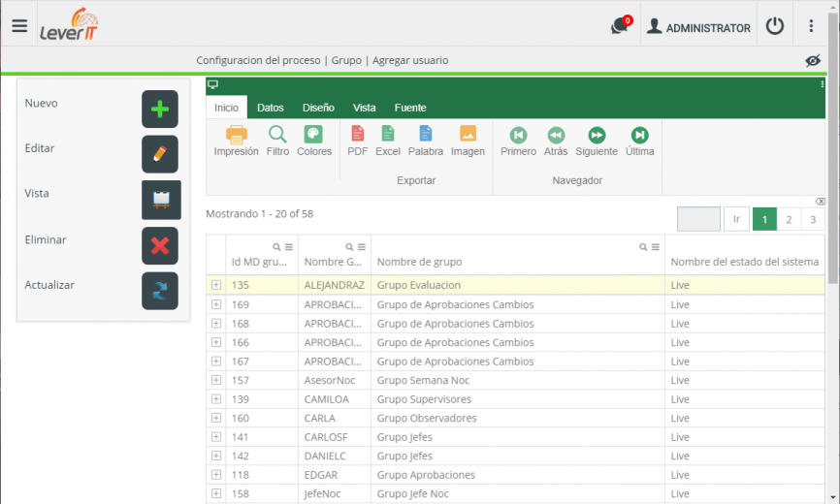The height and width of the screenshot is (504, 840).
Task: Expand row 142 DANIELC
Action: point(216,456)
